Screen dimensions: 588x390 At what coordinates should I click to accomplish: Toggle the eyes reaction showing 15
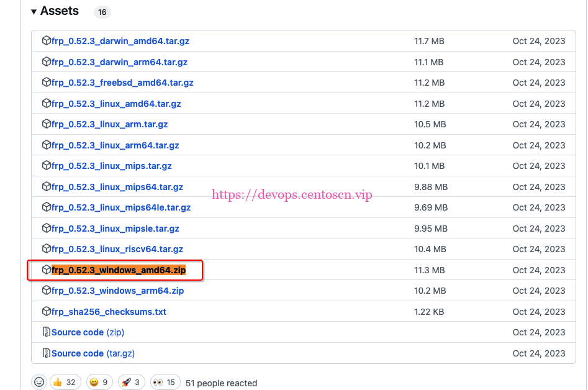[x=165, y=382]
